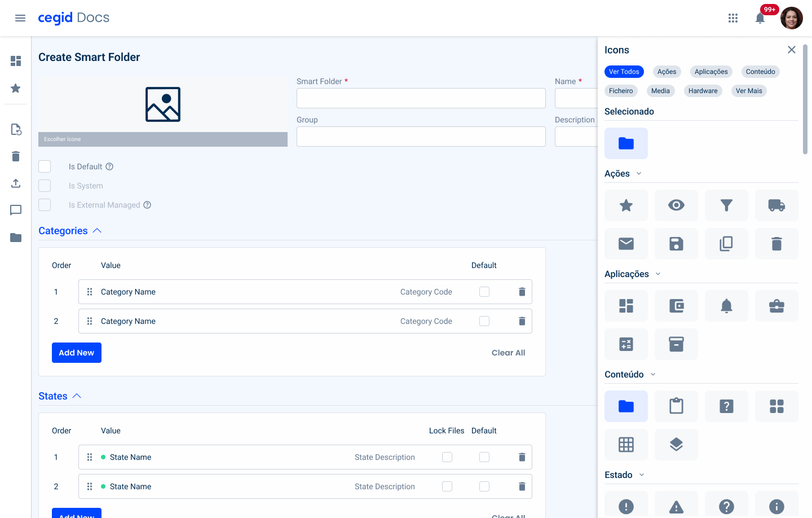
Task: Filter icons by Media
Action: pos(660,91)
